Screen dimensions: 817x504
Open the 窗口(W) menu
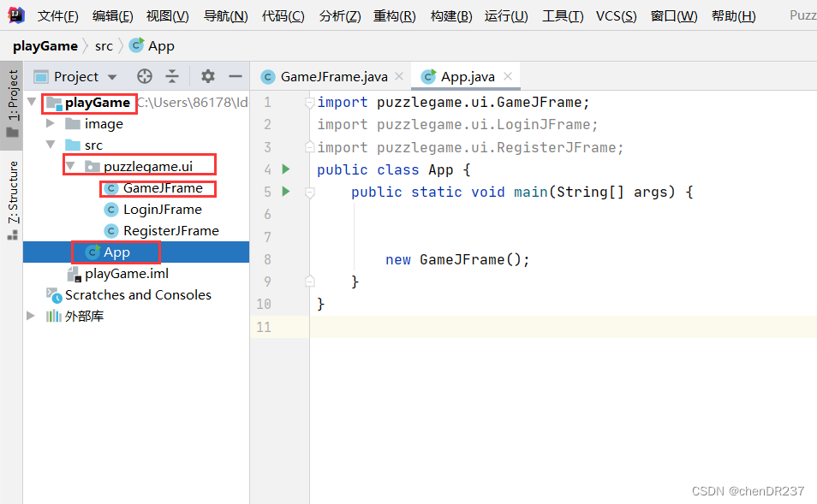pos(674,16)
